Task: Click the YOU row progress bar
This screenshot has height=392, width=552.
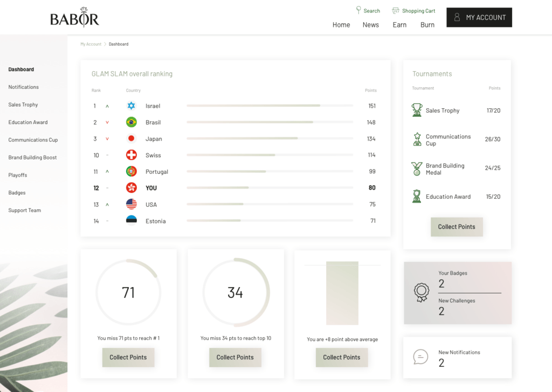Action: point(270,188)
